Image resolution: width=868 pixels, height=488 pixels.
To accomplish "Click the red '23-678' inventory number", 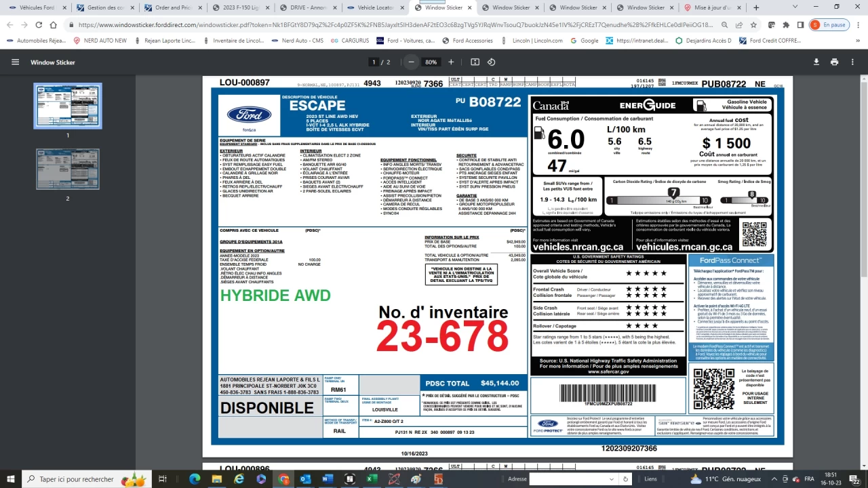I will tap(442, 336).
